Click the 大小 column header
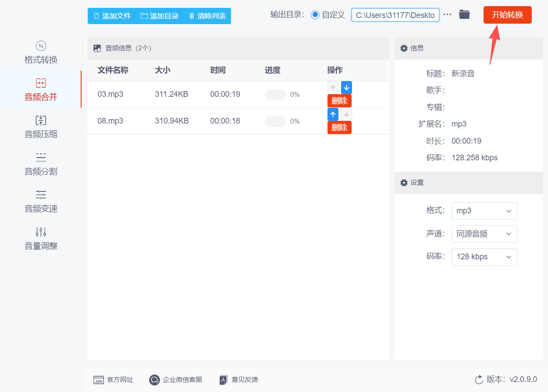Image resolution: width=548 pixels, height=392 pixels. pyautogui.click(x=163, y=70)
